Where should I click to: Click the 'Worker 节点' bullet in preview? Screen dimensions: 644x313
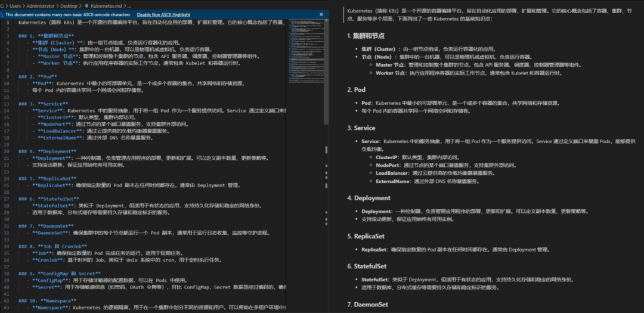click(468, 73)
